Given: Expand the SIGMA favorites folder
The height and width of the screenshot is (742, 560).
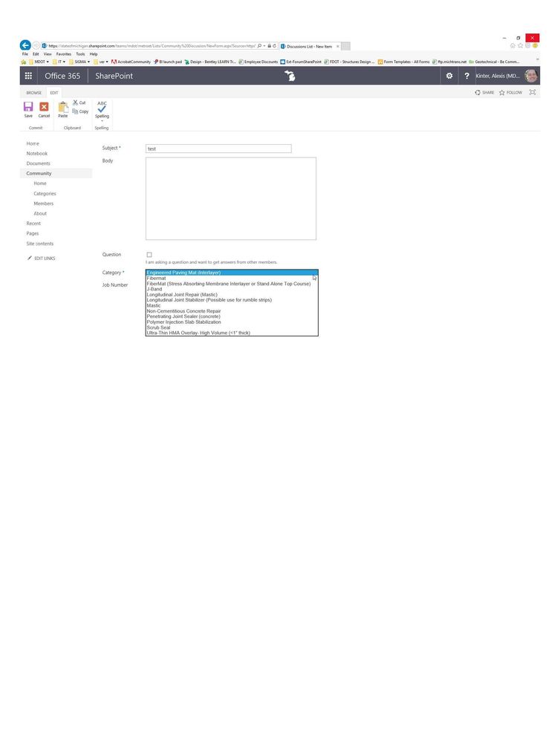Looking at the screenshot, I should tap(79, 62).
